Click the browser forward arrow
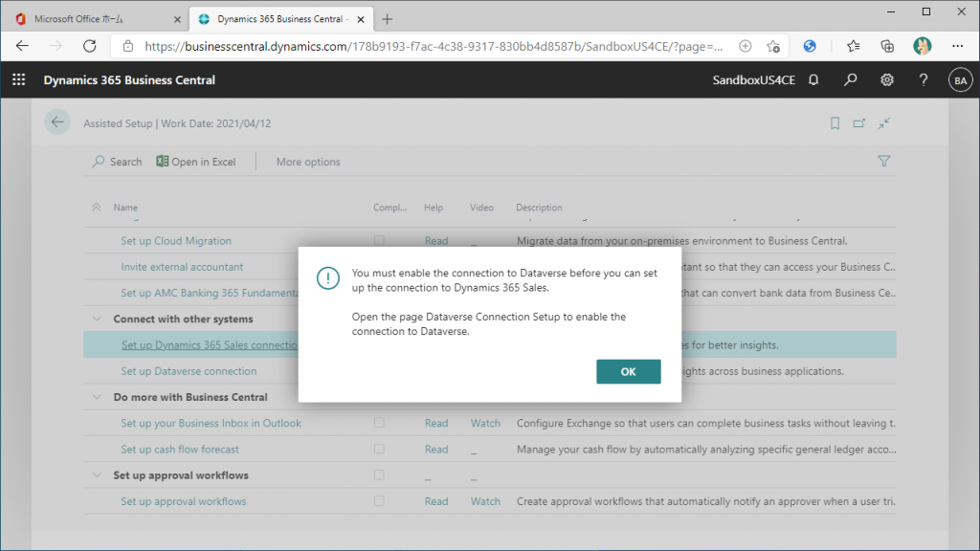The image size is (980, 551). coord(56,46)
